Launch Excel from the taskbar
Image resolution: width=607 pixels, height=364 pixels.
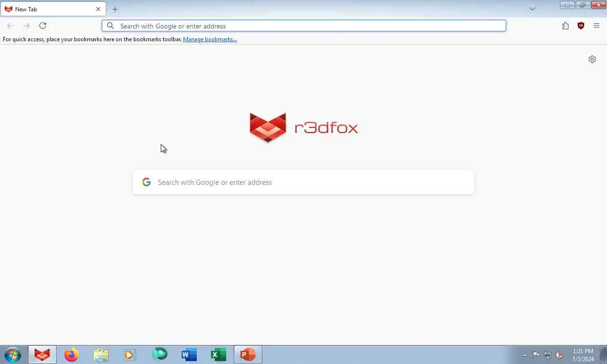(219, 355)
